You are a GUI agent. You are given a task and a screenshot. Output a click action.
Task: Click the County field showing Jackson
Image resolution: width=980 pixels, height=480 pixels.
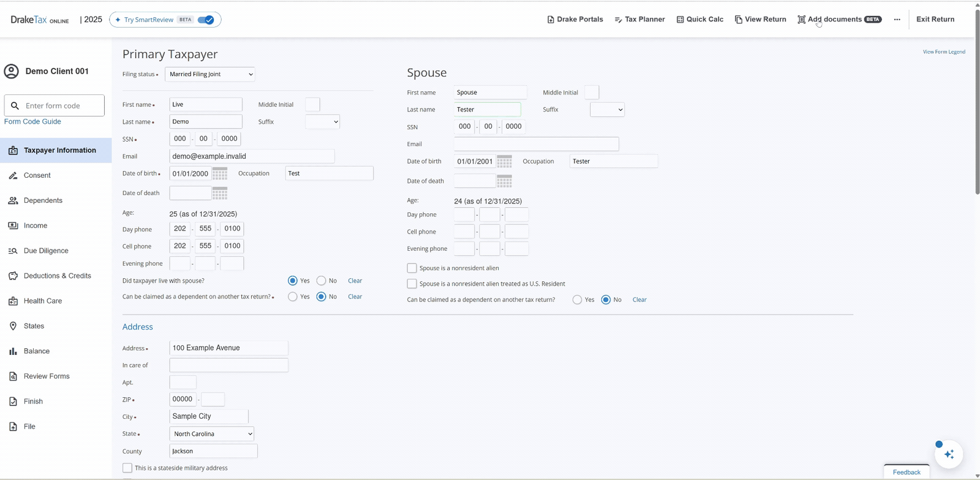pyautogui.click(x=213, y=451)
